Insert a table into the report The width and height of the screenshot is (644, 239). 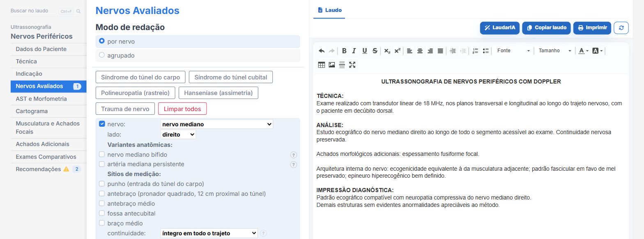pos(322,65)
